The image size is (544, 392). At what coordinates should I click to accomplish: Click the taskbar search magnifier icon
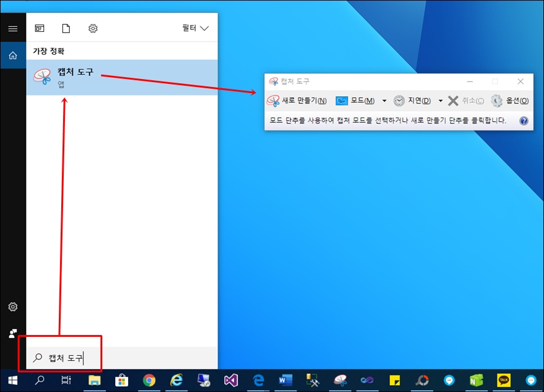point(40,380)
